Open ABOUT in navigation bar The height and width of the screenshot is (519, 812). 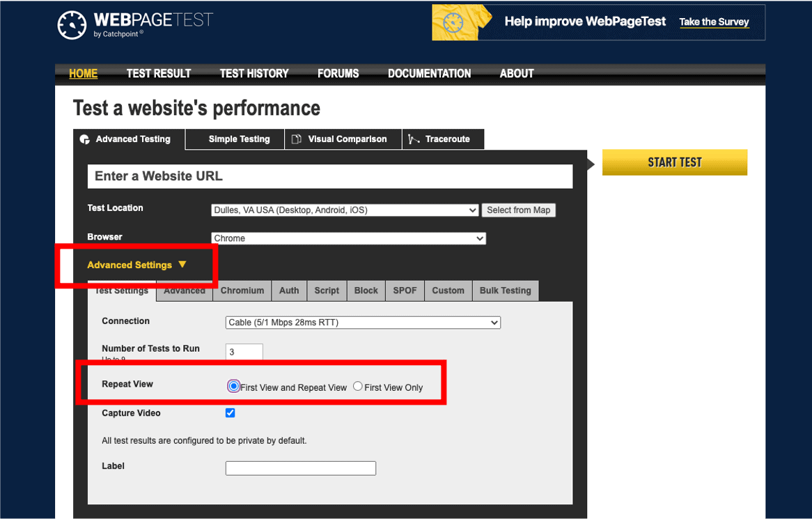point(517,74)
